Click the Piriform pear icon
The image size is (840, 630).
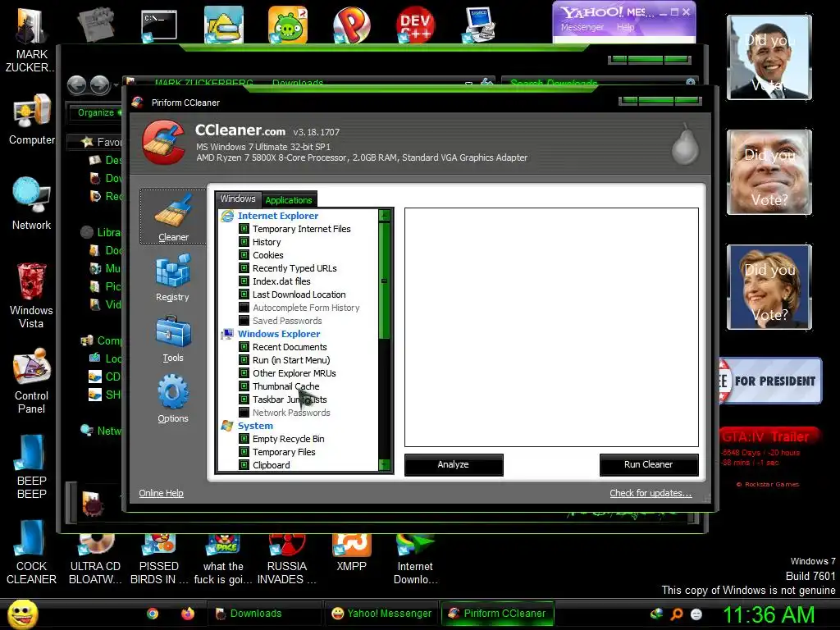tap(685, 144)
